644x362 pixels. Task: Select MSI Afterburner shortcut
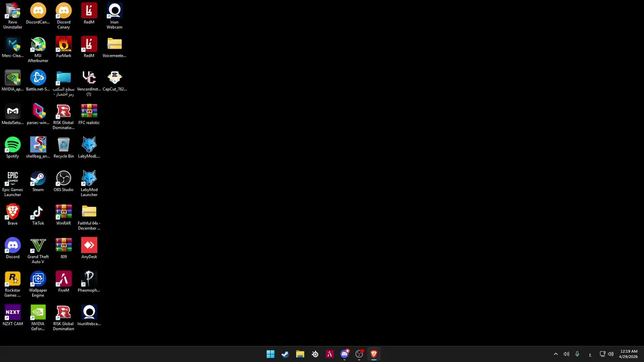tap(38, 50)
